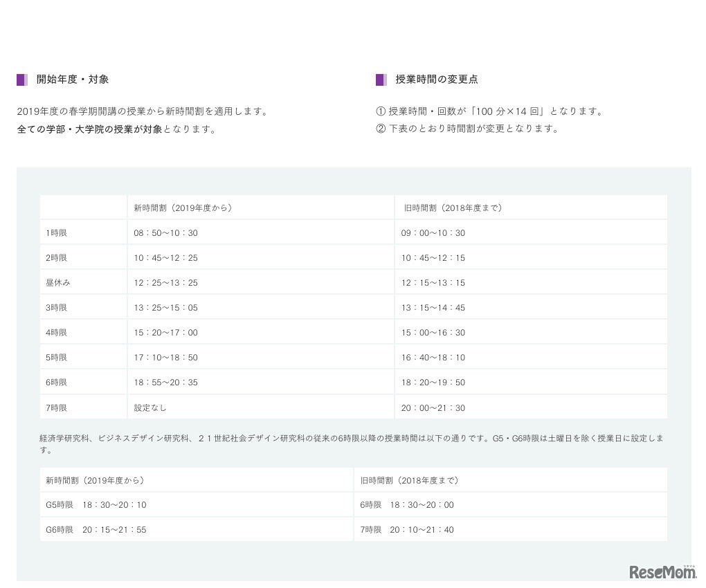Viewport: 706px width, 588px height.
Task: Click the 旧時間割 column header in the upper table
Action: coord(453,208)
